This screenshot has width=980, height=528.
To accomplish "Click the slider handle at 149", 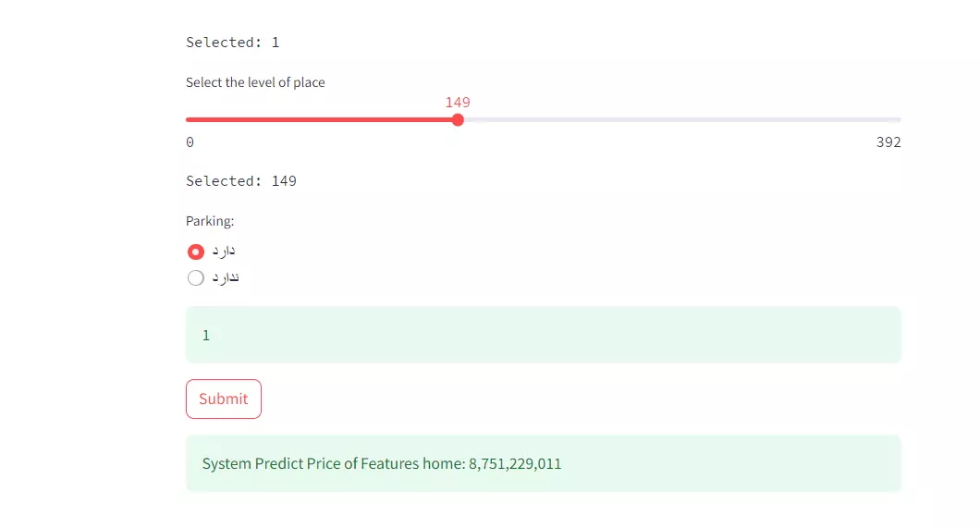I will click(x=458, y=119).
